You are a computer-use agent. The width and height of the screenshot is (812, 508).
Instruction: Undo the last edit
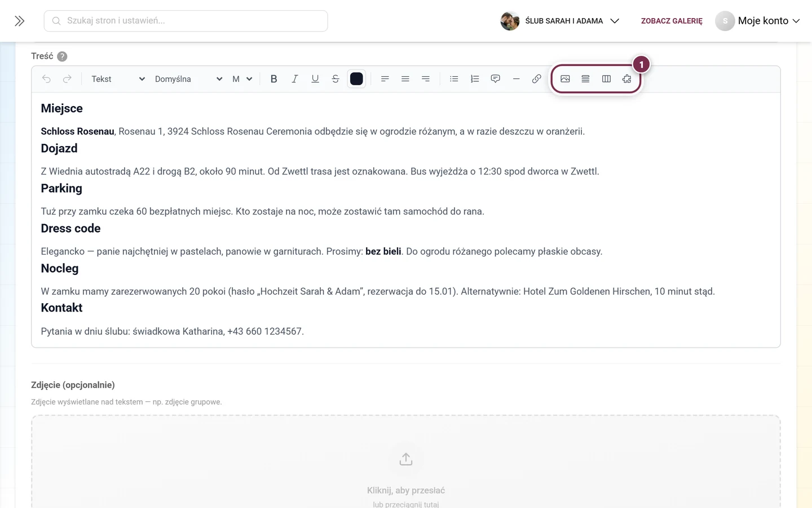[x=46, y=79]
